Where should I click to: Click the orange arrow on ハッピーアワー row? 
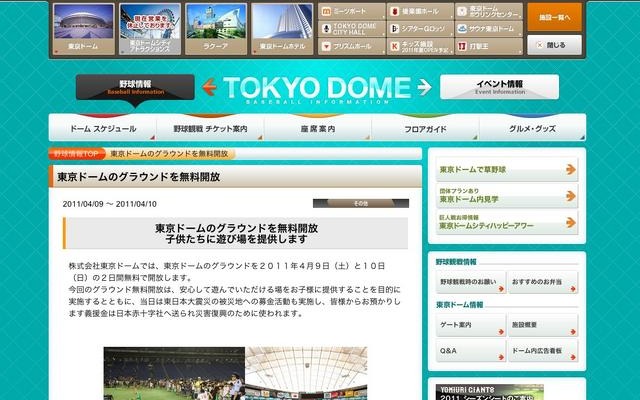pos(571,223)
